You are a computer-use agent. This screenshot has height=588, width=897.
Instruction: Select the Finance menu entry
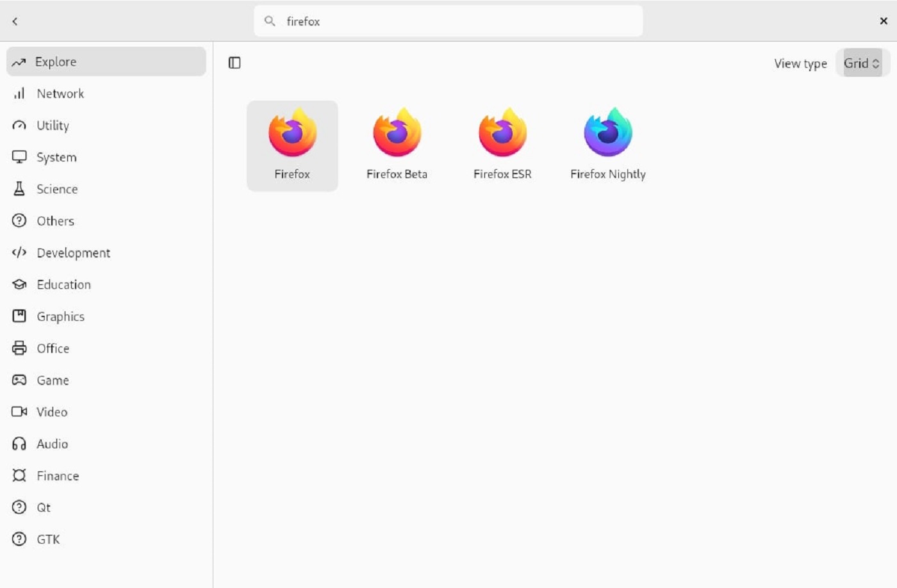point(58,475)
